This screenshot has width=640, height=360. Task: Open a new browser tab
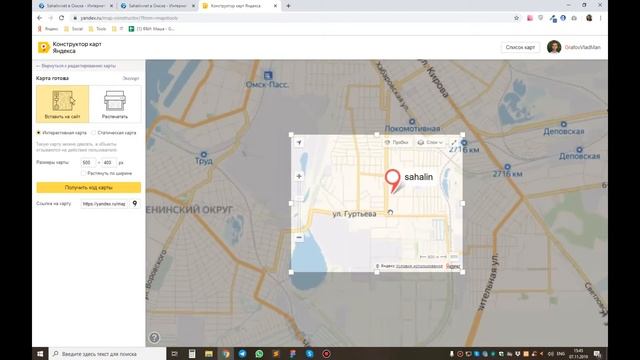click(288, 6)
